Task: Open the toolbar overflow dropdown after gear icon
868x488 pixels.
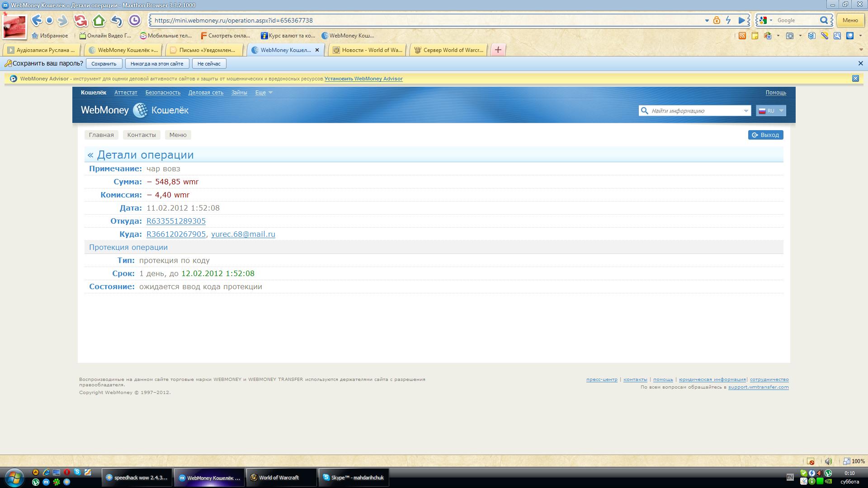Action: pyautogui.click(x=860, y=36)
